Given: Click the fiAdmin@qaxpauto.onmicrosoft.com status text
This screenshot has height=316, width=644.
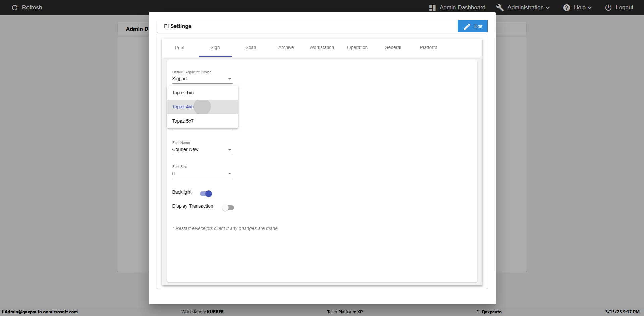Looking at the screenshot, I should click(40, 312).
